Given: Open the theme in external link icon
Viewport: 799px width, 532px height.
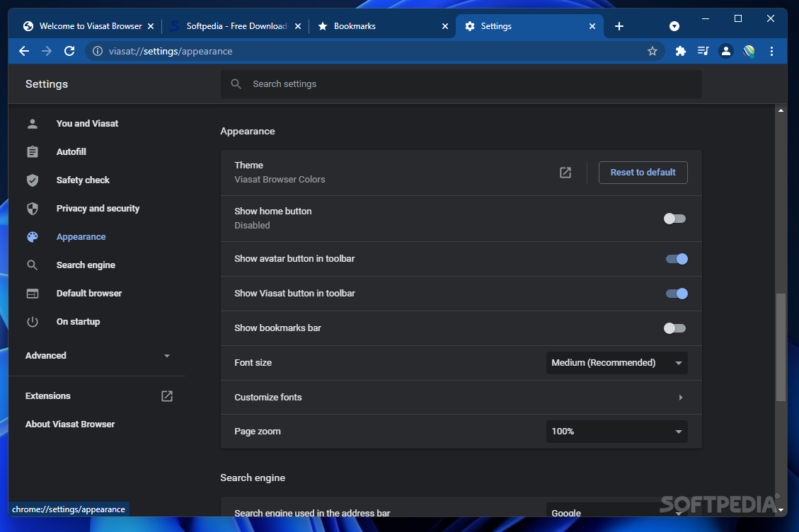Looking at the screenshot, I should [565, 172].
